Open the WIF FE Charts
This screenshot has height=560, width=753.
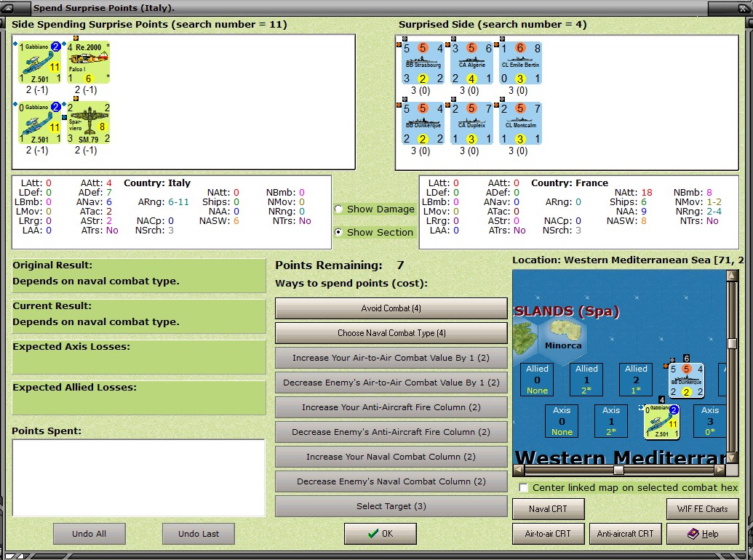(702, 509)
